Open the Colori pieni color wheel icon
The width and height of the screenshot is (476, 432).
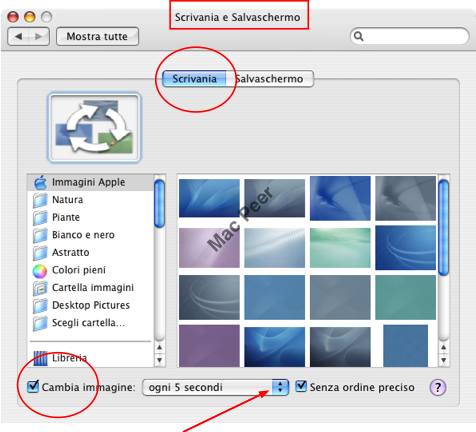pyautogui.click(x=40, y=271)
